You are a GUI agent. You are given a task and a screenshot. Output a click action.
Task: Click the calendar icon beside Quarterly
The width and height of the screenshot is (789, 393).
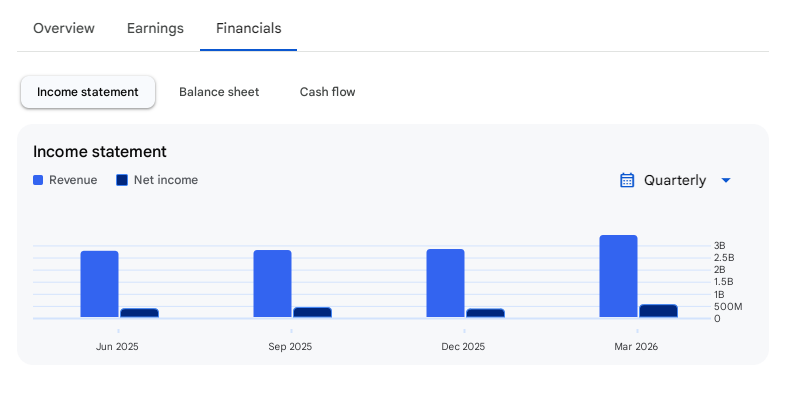(627, 180)
